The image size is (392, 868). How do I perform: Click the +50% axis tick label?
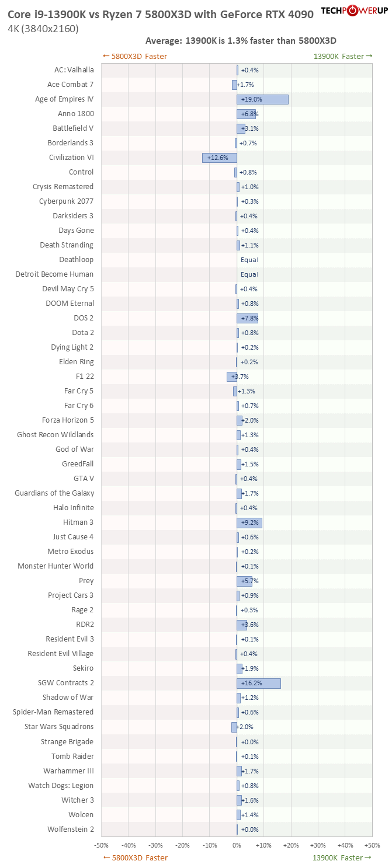(x=372, y=845)
